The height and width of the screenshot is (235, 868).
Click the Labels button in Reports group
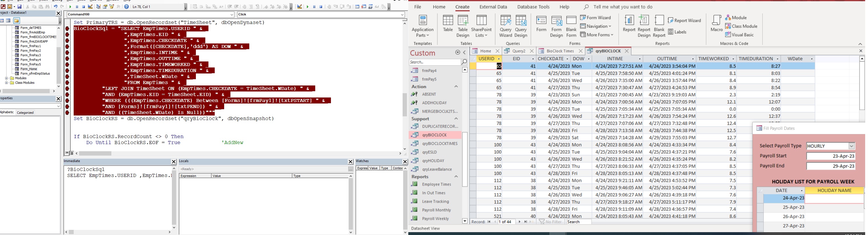coord(677,32)
